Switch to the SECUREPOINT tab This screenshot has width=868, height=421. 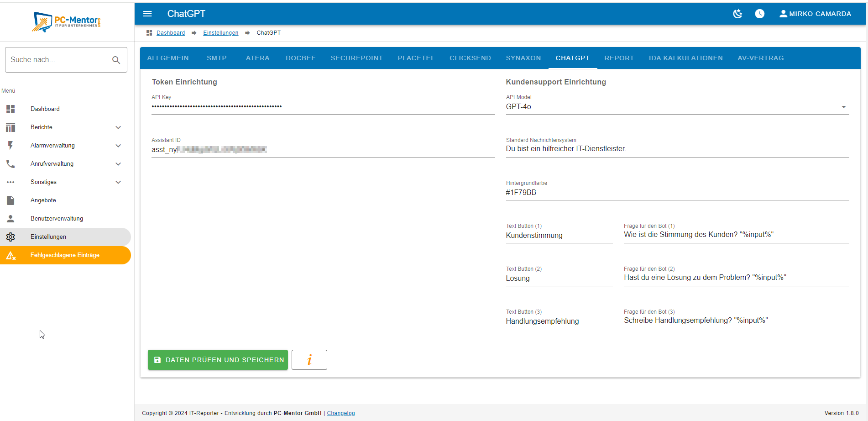pyautogui.click(x=357, y=58)
